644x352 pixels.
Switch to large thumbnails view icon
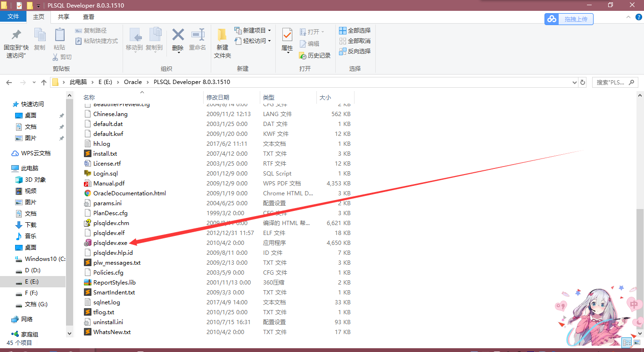636,343
